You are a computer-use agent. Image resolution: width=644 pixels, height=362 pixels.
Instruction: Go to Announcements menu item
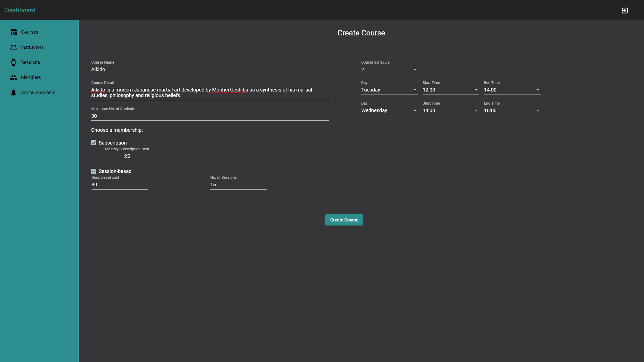click(x=38, y=93)
